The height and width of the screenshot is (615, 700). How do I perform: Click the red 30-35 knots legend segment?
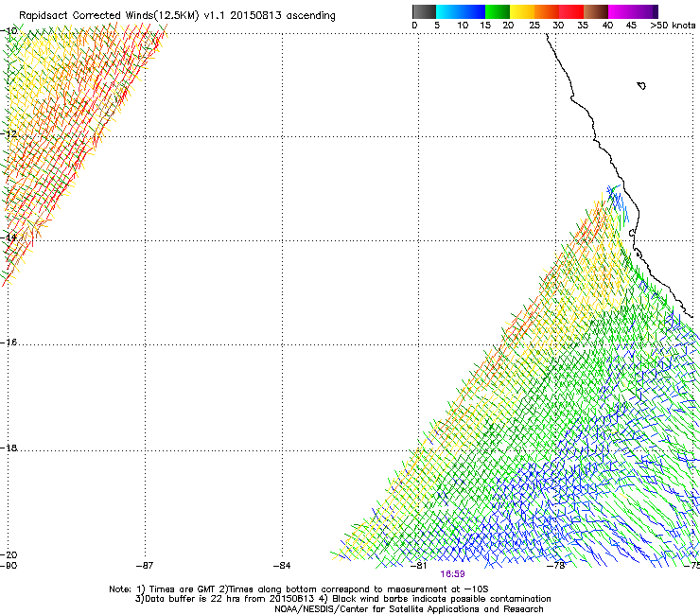tap(571, 11)
